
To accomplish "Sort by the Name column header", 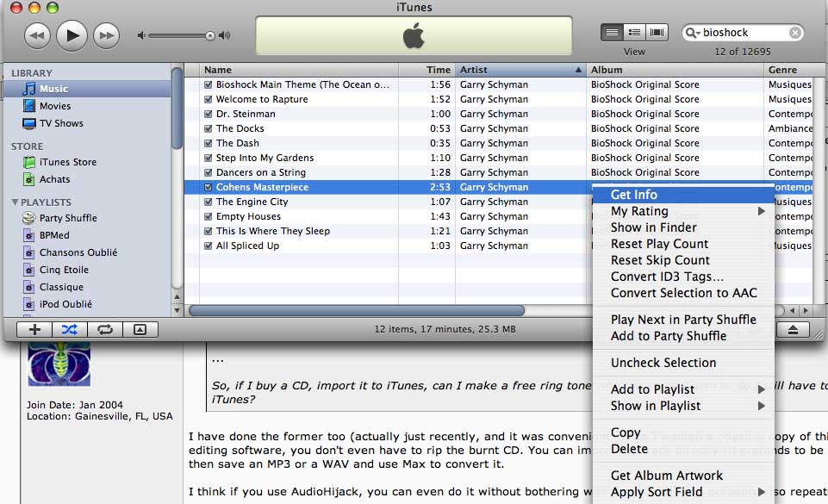I will pyautogui.click(x=299, y=70).
